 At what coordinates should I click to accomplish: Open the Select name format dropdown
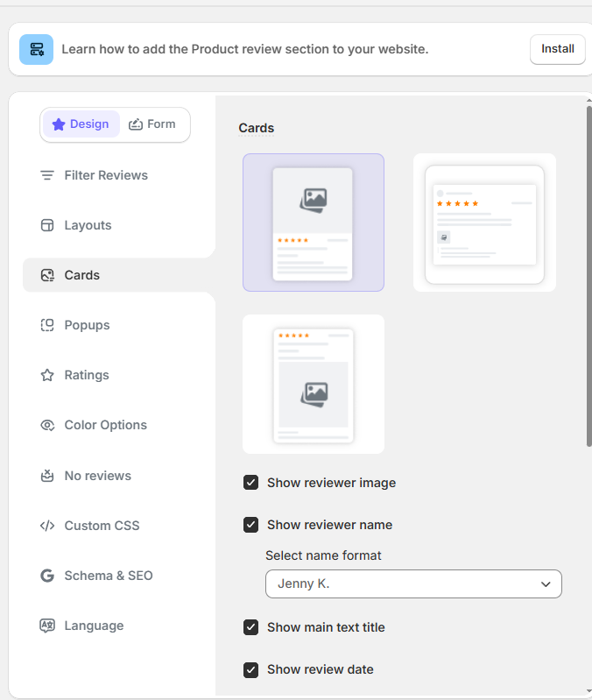(413, 583)
